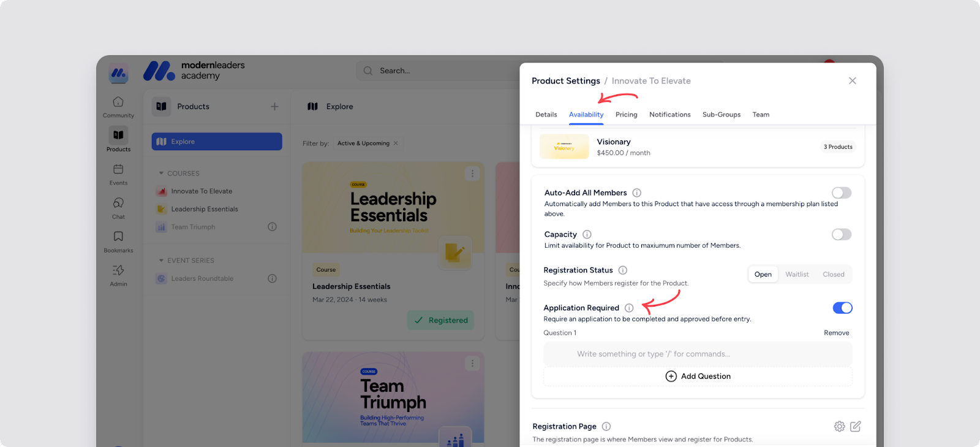The height and width of the screenshot is (447, 980).
Task: Click info icon beside Leaders Roundtable
Action: coord(273,278)
